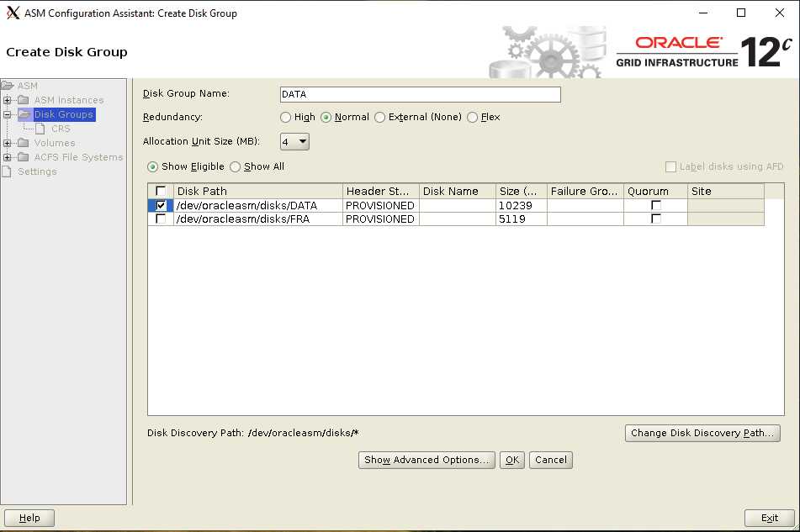Viewport: 800px width, 532px height.
Task: Click the size value 5119
Action: [511, 219]
